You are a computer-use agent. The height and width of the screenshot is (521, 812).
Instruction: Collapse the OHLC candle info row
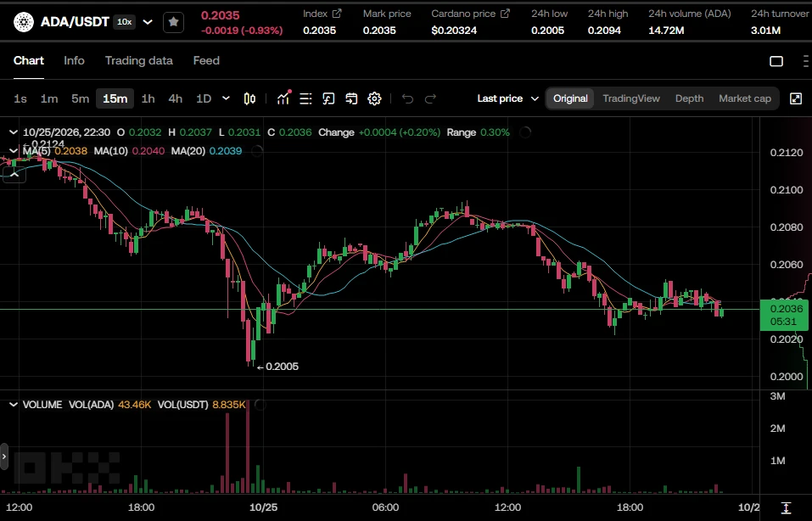pyautogui.click(x=14, y=132)
